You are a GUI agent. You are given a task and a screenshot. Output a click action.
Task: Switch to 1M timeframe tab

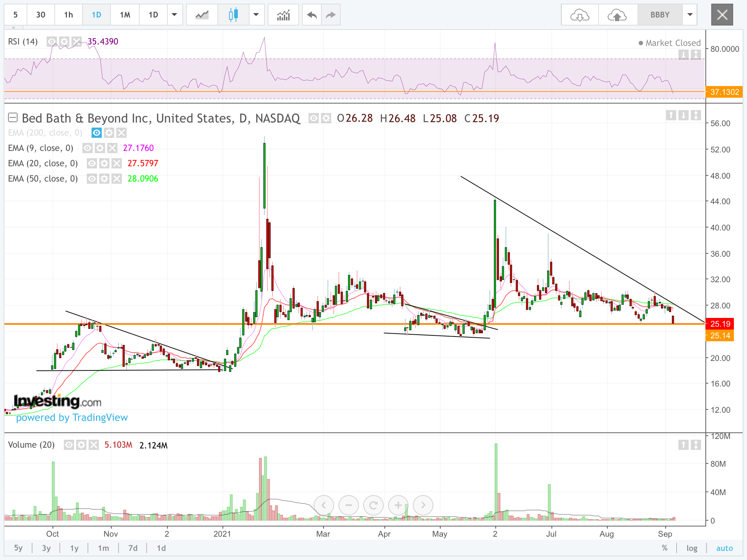tap(125, 15)
